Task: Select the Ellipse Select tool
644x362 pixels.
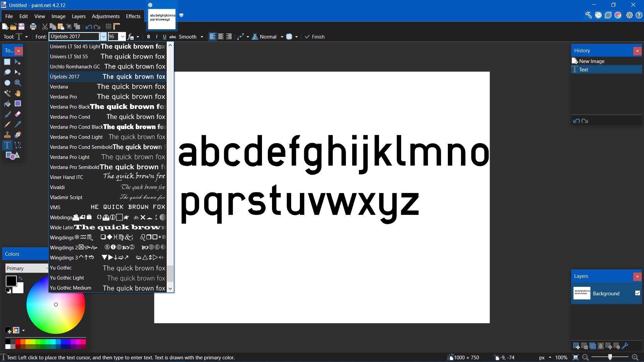Action: [7, 83]
